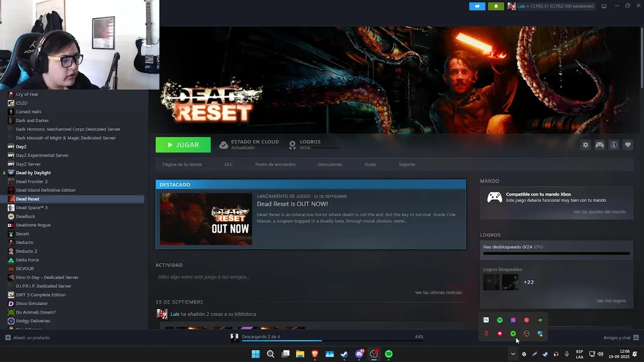
Task: Open the Dead Reset OUT NOW news thumbnail
Action: [x=206, y=219]
